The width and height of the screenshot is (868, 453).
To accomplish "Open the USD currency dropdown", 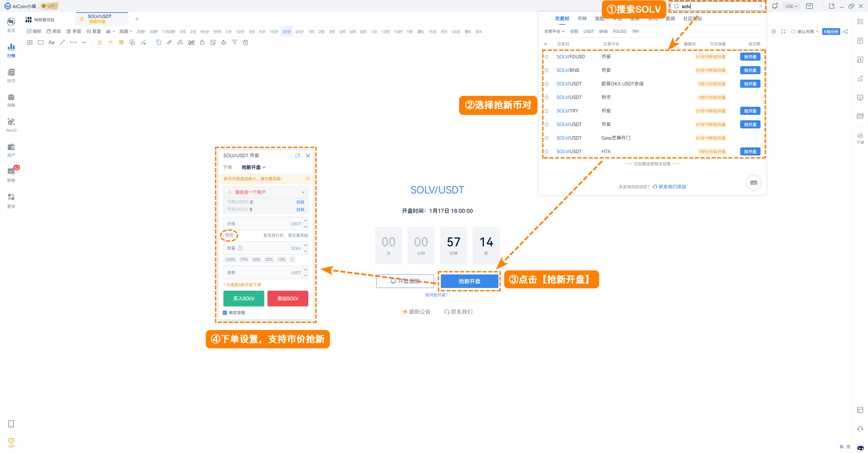I will [x=792, y=6].
